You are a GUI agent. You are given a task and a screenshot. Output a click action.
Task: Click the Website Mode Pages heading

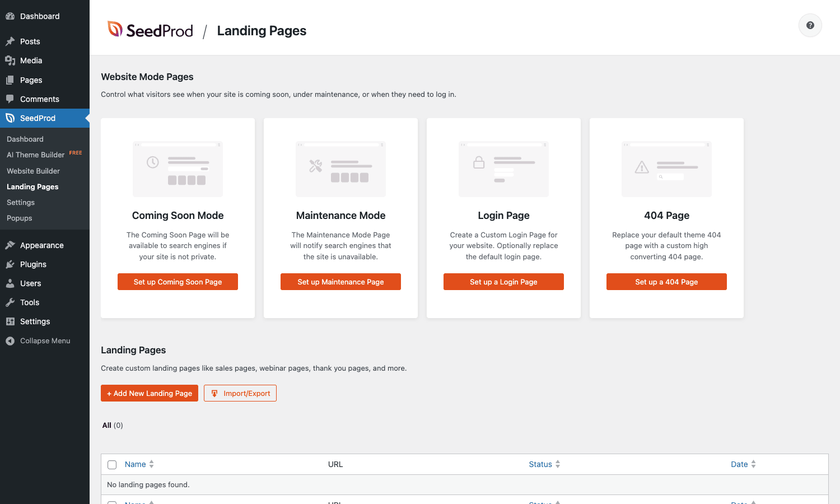pos(147,77)
